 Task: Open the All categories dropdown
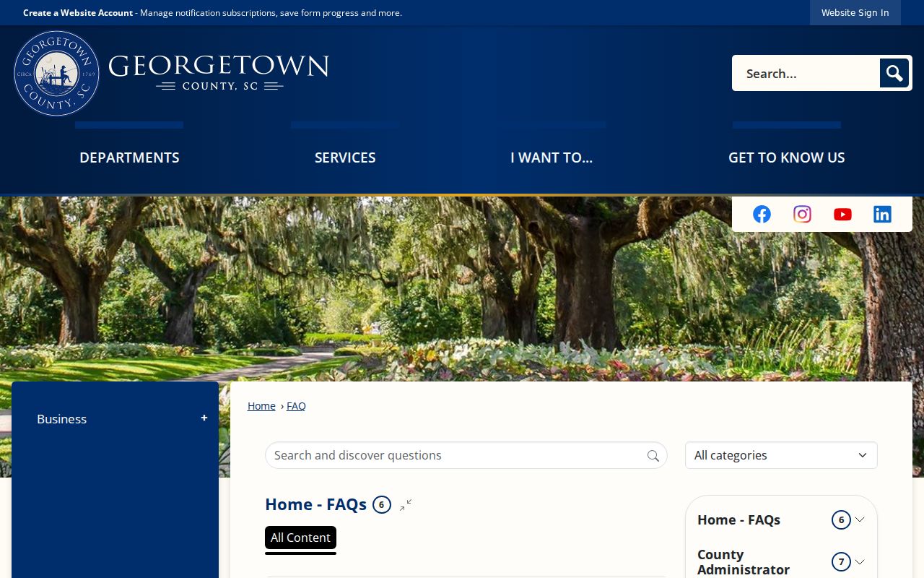point(781,455)
